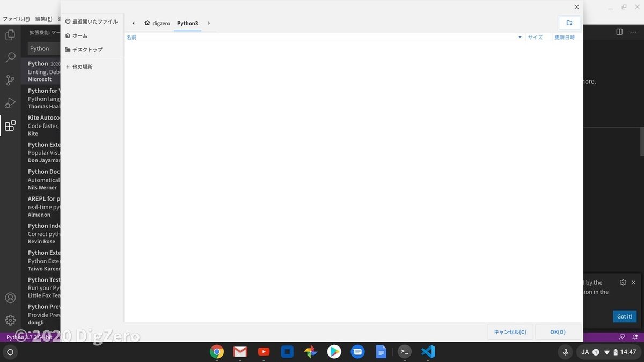Launch Google Chrome from the shelf
The width and height of the screenshot is (644, 362).
point(217,352)
